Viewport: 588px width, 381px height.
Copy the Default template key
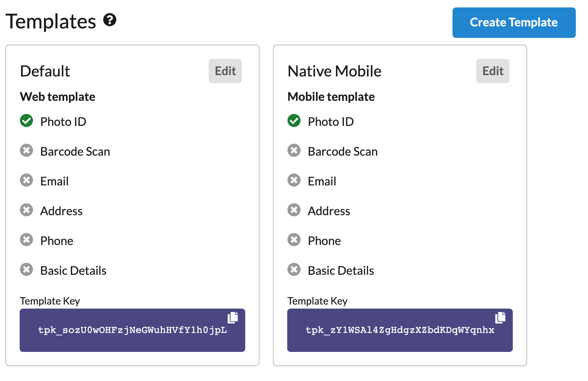(233, 317)
